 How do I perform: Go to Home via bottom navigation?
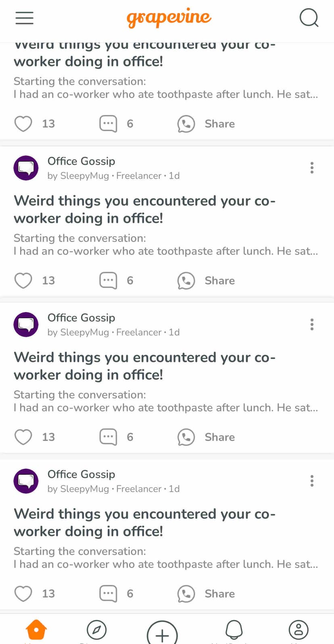click(36, 630)
